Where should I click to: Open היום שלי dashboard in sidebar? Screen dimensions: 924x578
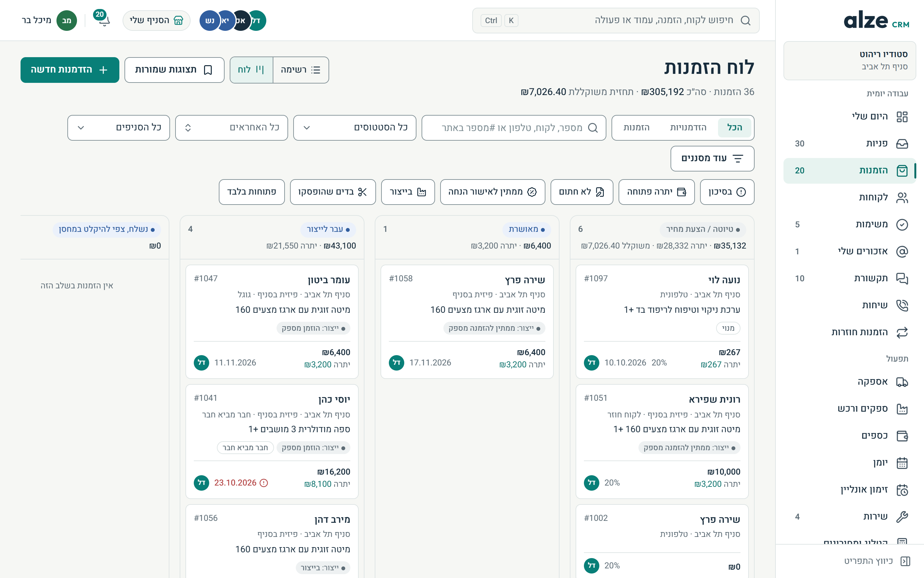pyautogui.click(x=849, y=117)
